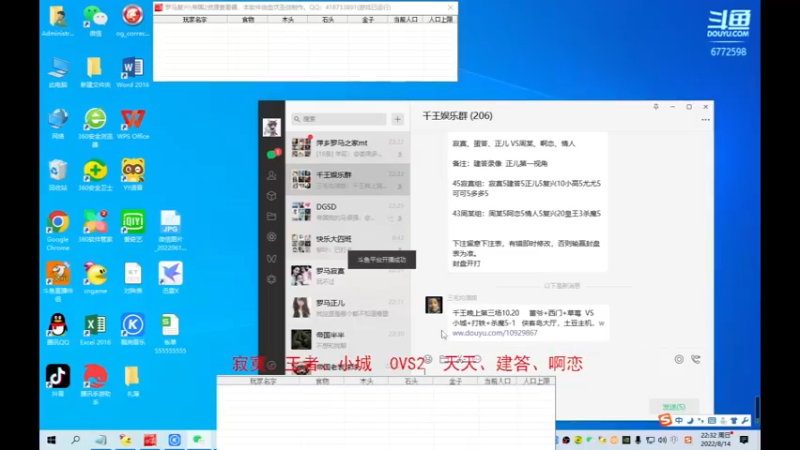Open the WeChat butterfly Channels sidebar icon
Screen dimensions: 800x450
pyautogui.click(x=271, y=258)
